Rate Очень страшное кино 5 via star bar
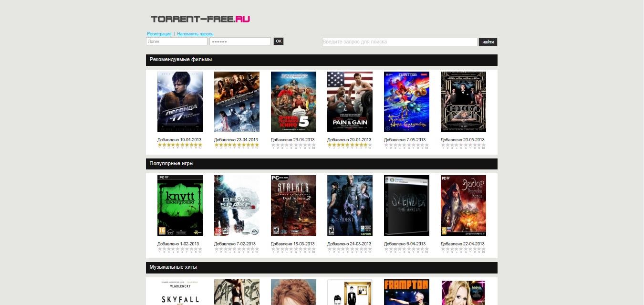 click(x=293, y=145)
